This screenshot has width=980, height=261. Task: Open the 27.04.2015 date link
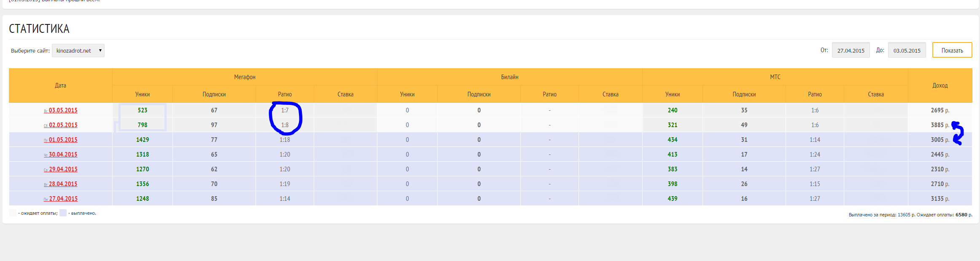point(63,199)
